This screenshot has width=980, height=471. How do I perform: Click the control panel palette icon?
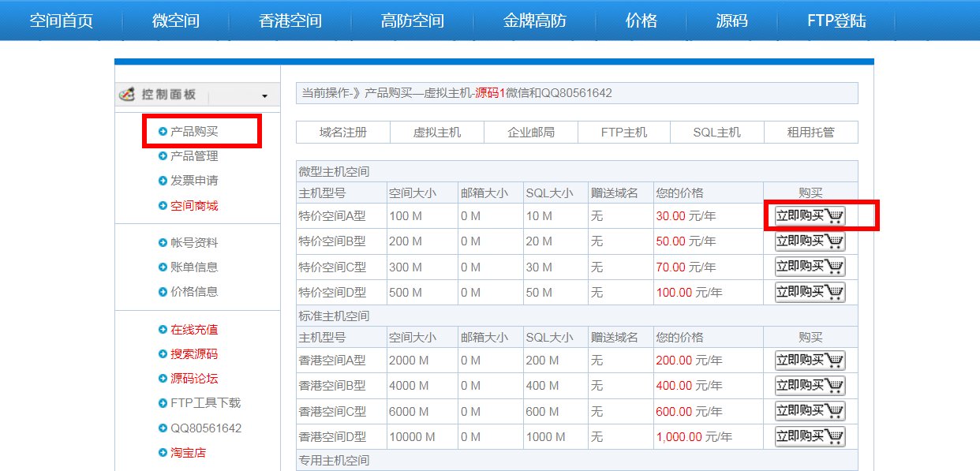point(126,95)
